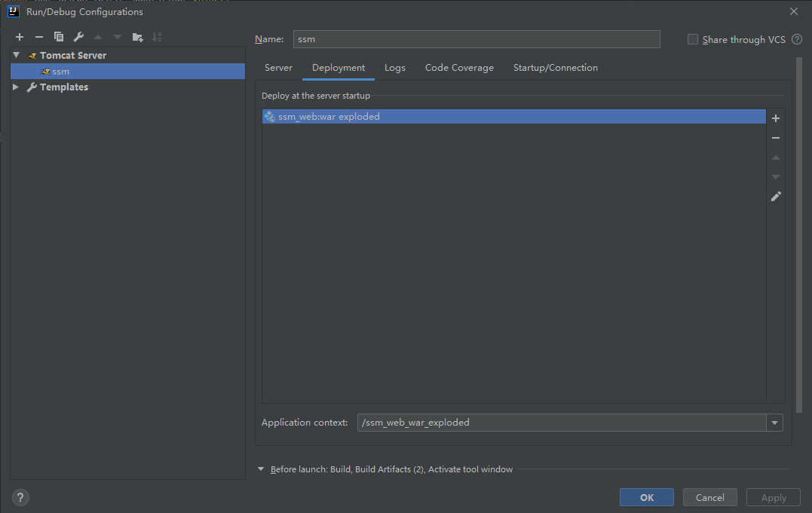Open the Startup/Connection tab

pyautogui.click(x=555, y=68)
